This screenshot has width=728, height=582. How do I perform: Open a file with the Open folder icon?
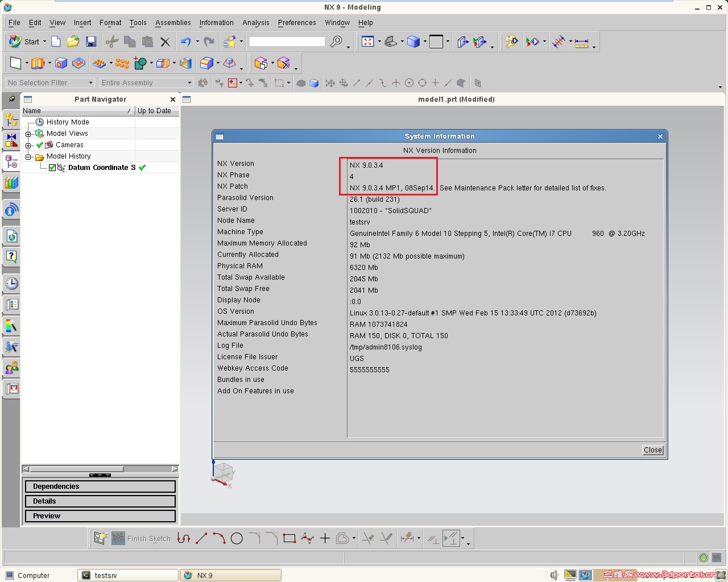coord(73,41)
